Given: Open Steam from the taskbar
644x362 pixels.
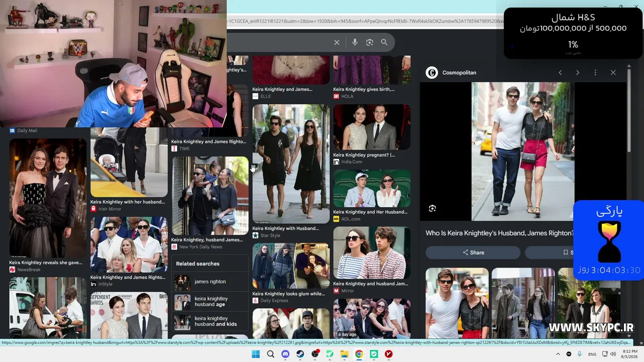Looking at the screenshot, I should [x=300, y=354].
